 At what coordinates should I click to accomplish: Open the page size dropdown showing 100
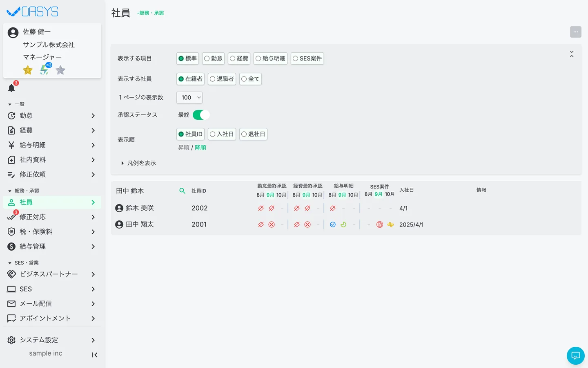pos(189,97)
